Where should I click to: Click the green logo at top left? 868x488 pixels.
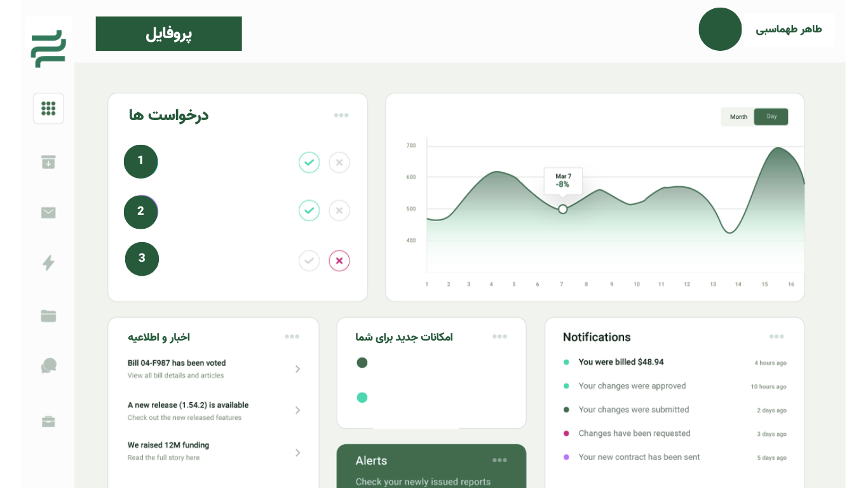pos(48,49)
